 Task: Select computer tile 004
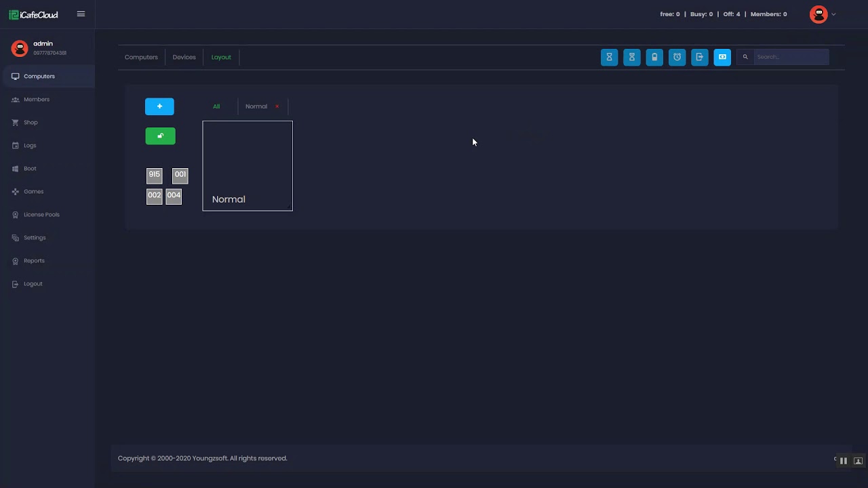(x=174, y=197)
